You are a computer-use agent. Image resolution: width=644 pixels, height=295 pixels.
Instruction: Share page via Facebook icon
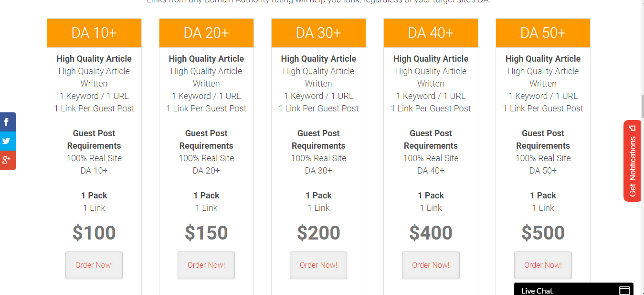(x=7, y=122)
